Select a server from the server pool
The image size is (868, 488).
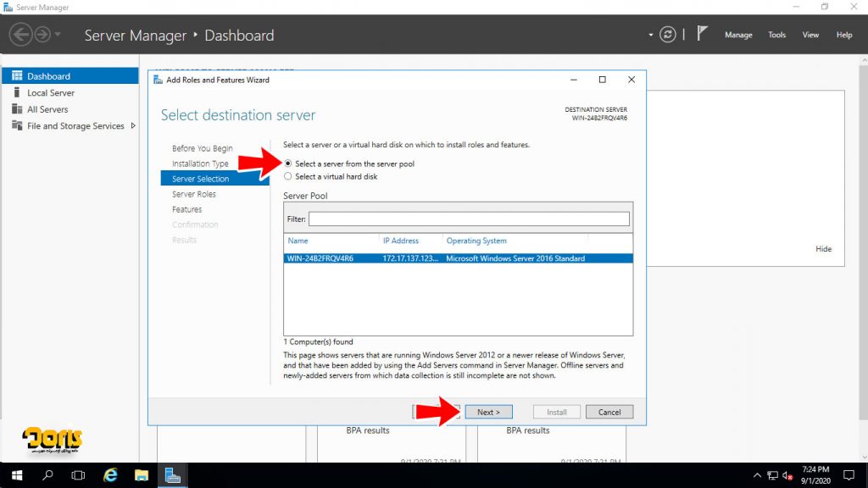pyautogui.click(x=288, y=164)
